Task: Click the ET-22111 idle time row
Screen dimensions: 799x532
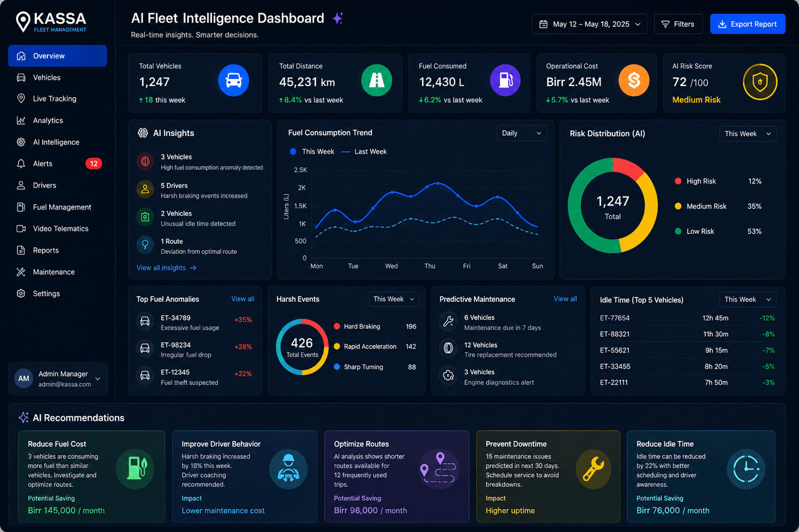Action: pos(687,382)
